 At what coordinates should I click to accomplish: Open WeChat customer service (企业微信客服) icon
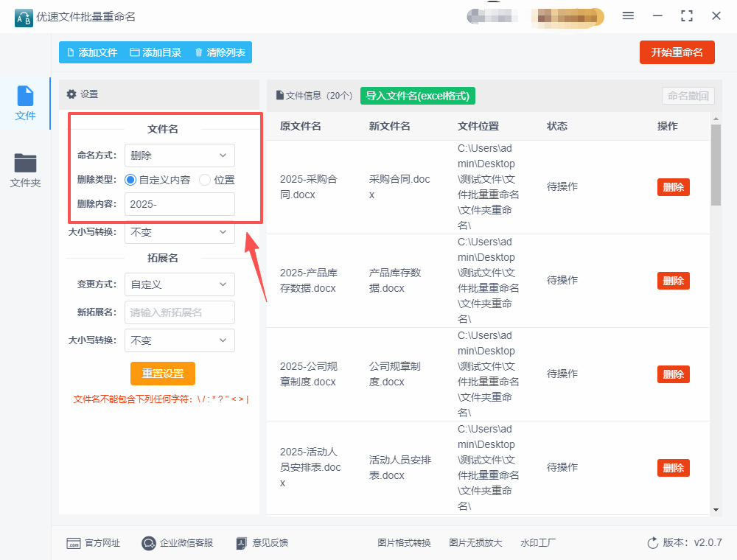tap(149, 543)
